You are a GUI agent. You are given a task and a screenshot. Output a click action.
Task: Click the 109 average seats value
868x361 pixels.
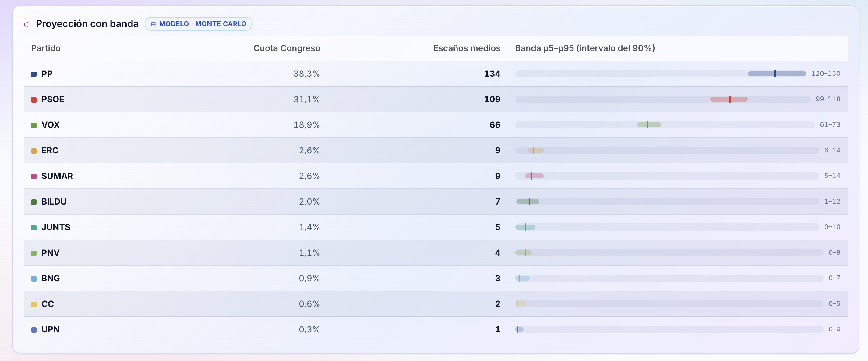point(492,99)
